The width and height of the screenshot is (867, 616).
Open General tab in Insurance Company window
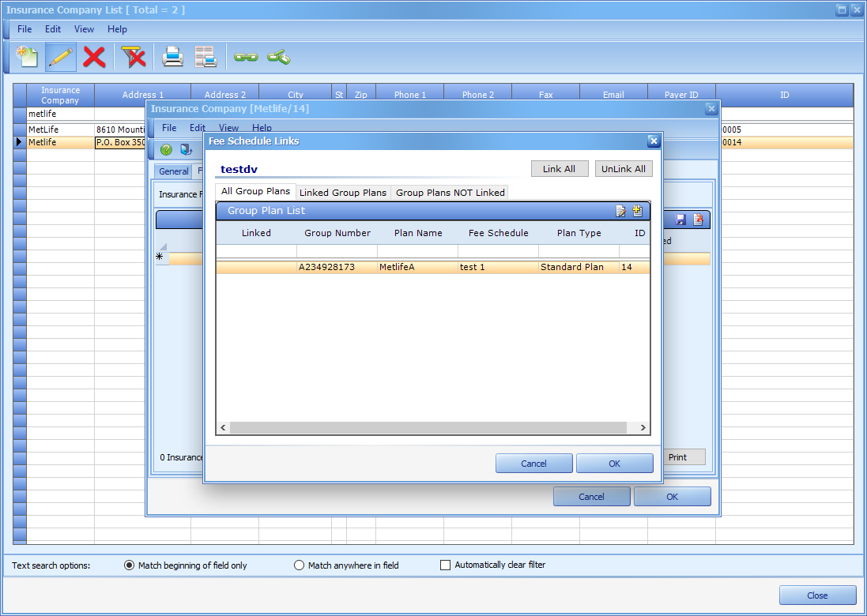point(174,171)
